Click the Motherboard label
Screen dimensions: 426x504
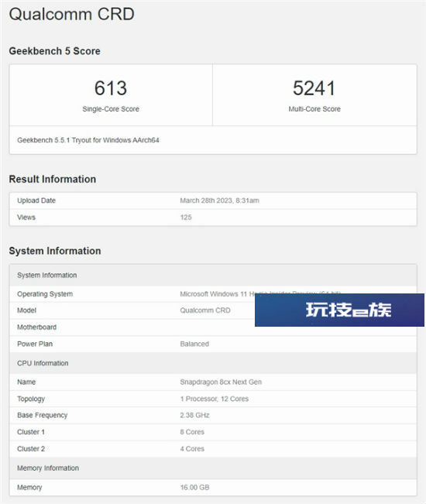pos(36,327)
